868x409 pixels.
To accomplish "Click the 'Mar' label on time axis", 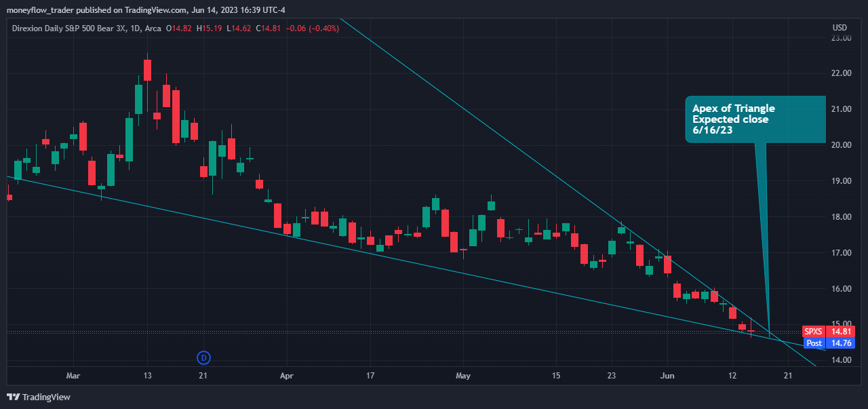I will point(73,375).
